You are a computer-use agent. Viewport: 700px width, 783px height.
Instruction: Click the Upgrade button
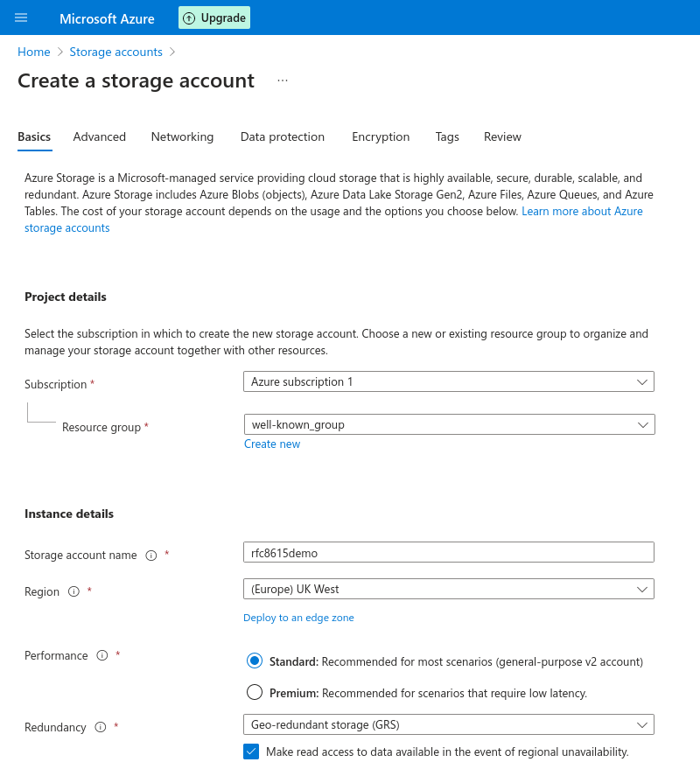(x=214, y=18)
